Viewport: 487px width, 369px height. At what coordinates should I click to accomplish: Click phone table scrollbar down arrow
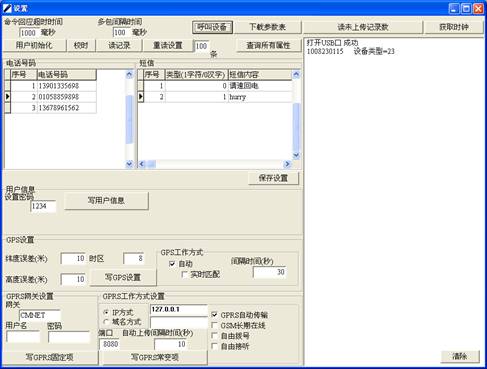[x=129, y=164]
